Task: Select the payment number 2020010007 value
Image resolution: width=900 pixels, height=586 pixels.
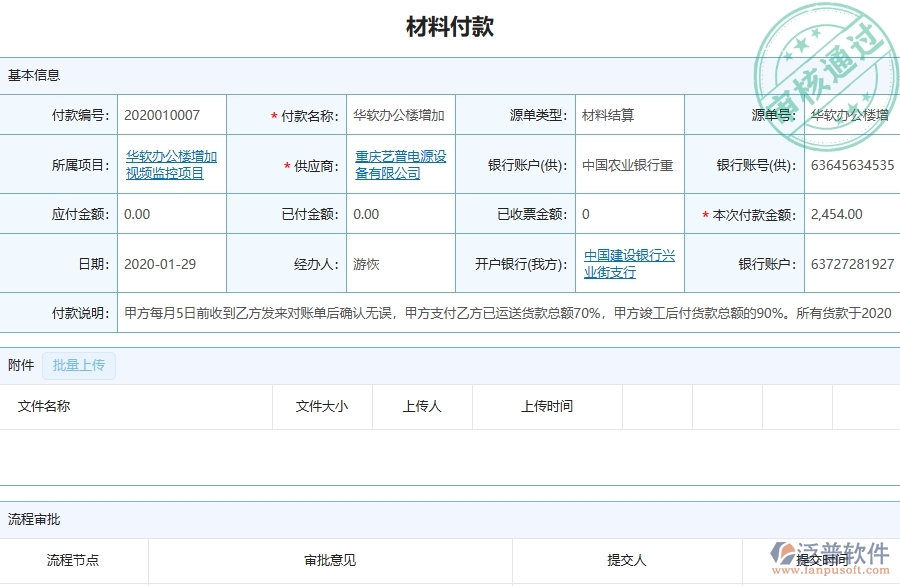Action: [x=165, y=114]
